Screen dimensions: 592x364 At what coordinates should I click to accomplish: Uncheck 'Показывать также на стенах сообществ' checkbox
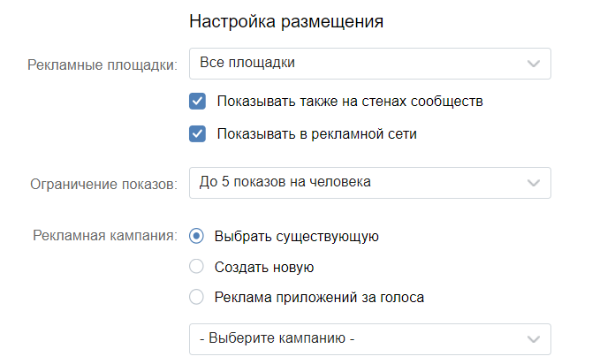tap(197, 102)
